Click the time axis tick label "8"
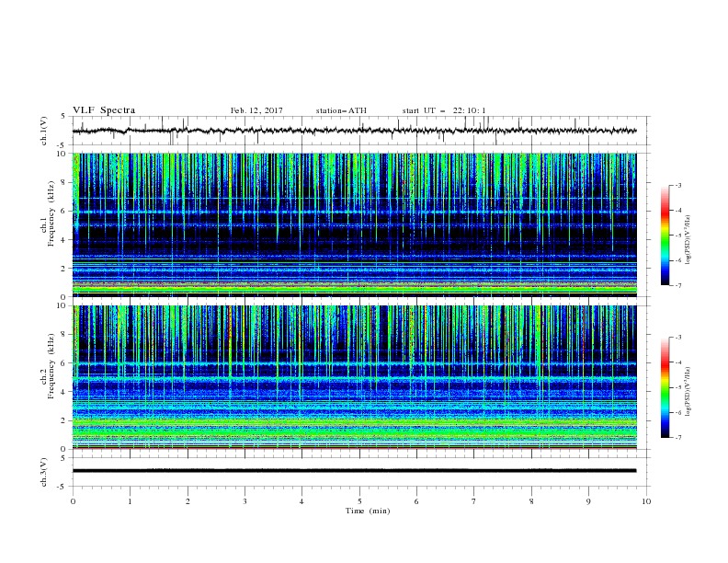The height and width of the screenshot is (563, 728). pyautogui.click(x=531, y=501)
